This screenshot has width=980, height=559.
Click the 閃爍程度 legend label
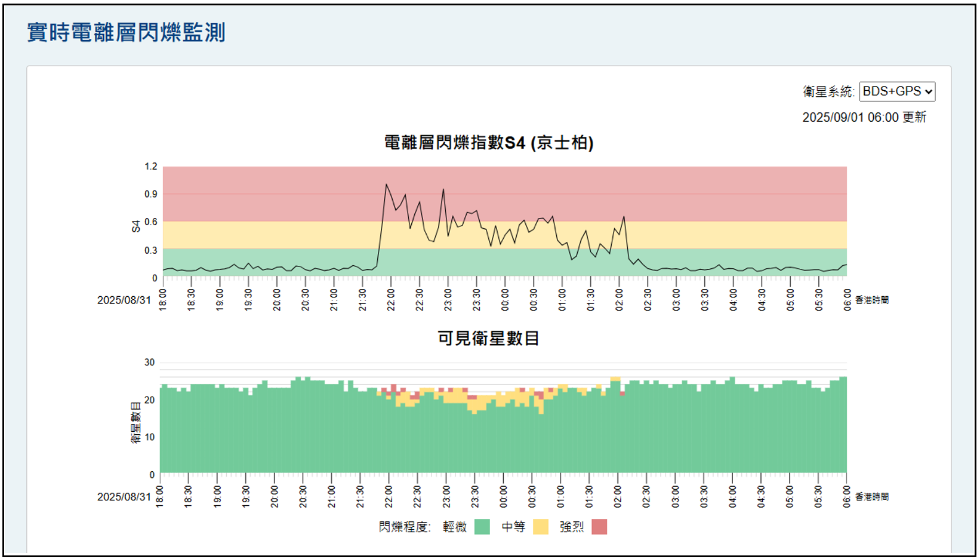(x=405, y=527)
